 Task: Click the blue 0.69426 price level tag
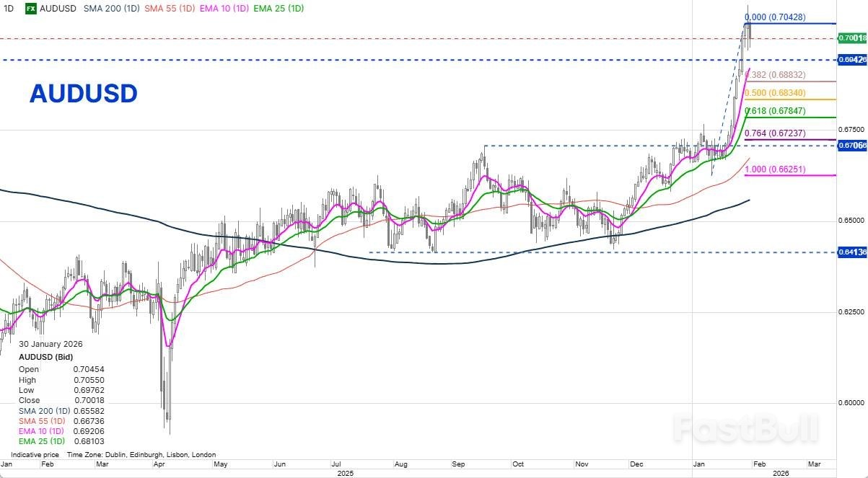point(852,60)
